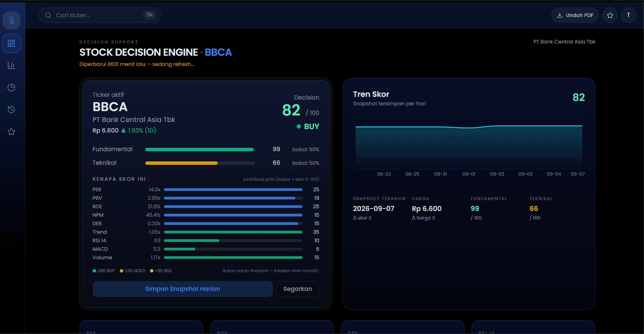
Task: Click the PER contribution bar
Action: pos(233,190)
